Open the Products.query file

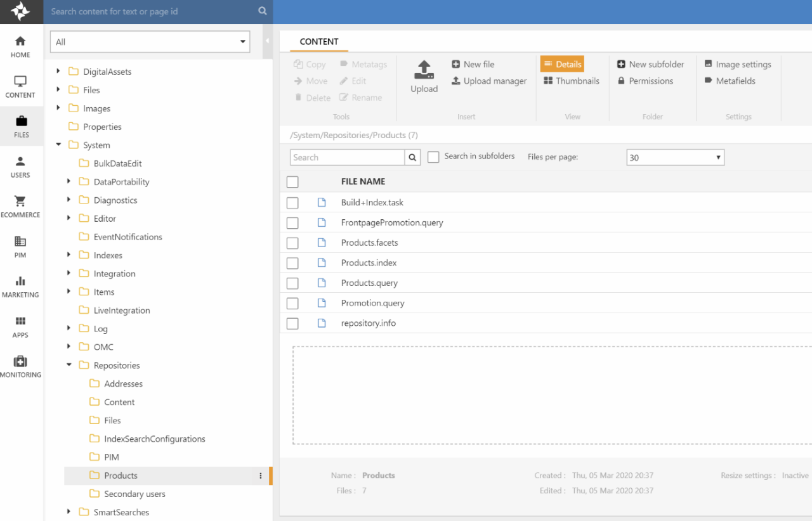click(x=369, y=283)
